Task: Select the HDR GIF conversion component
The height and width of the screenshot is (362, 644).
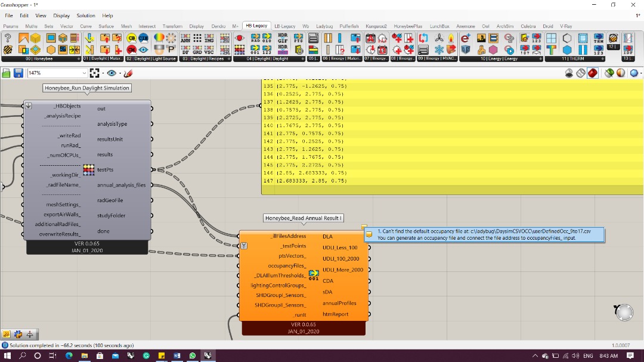Action: pyautogui.click(x=283, y=38)
